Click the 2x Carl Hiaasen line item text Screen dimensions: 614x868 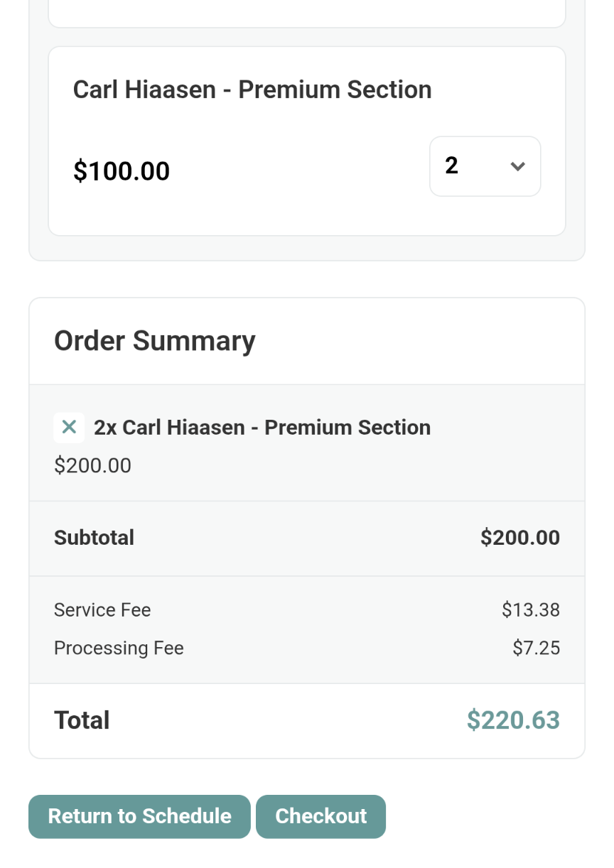(x=262, y=428)
